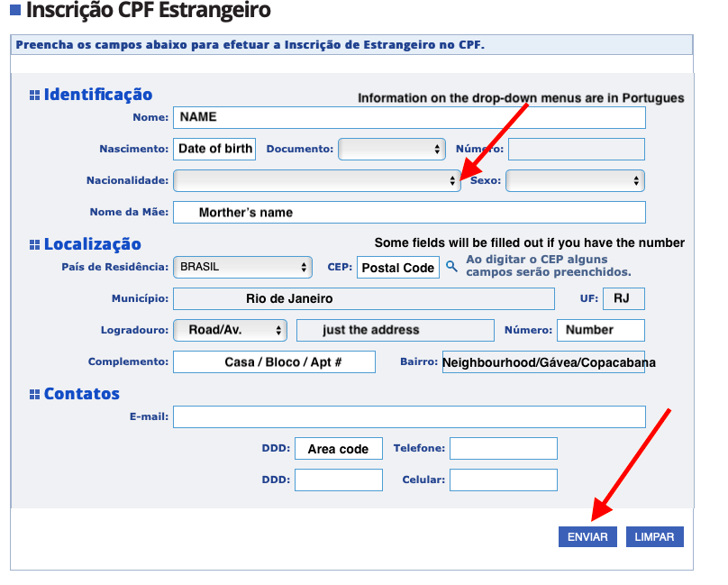Focus the Município field
The height and width of the screenshot is (585, 728).
point(363,298)
